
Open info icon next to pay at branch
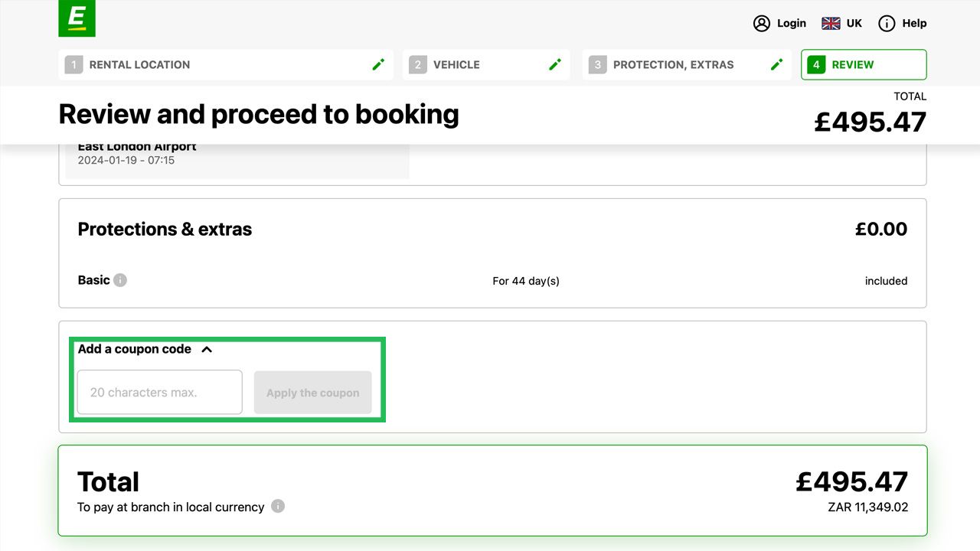pos(278,506)
